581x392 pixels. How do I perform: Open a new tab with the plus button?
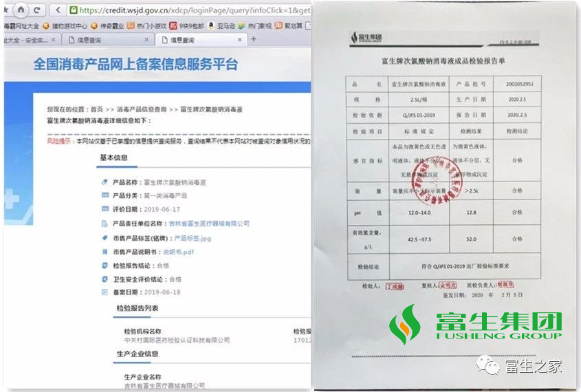(x=252, y=40)
